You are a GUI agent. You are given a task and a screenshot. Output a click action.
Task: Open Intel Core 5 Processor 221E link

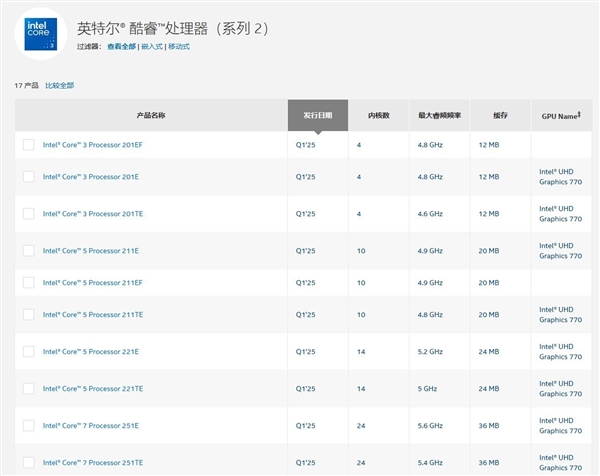point(91,352)
